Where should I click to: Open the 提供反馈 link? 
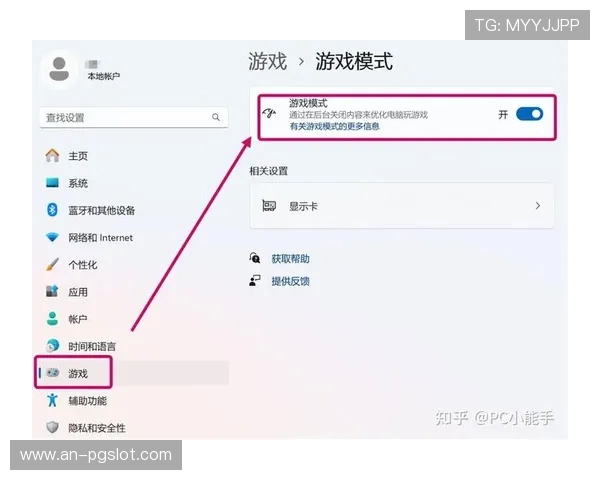[x=290, y=282]
